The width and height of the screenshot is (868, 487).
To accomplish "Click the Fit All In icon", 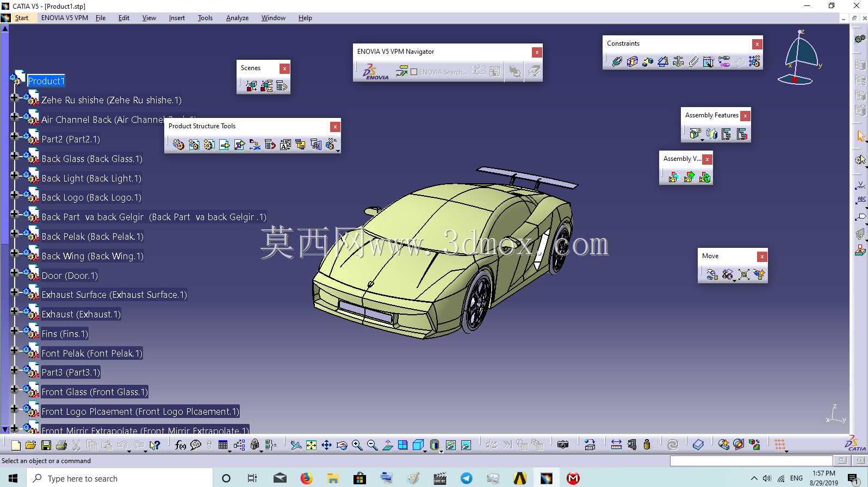I will click(311, 445).
